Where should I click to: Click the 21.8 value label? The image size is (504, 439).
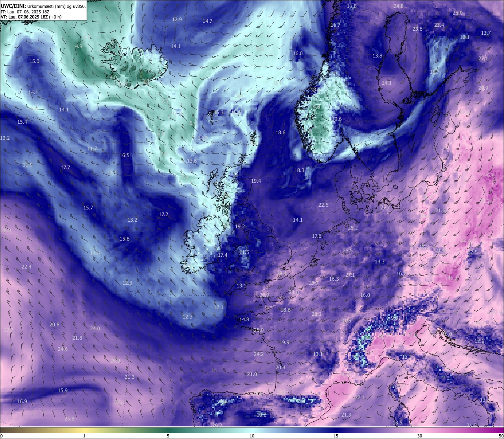click(77, 338)
